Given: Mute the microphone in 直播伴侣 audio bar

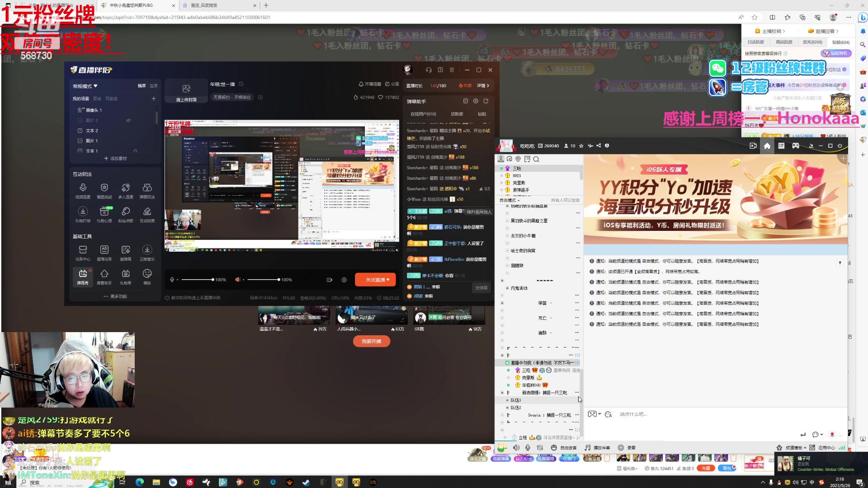Looking at the screenshot, I should coord(172,280).
